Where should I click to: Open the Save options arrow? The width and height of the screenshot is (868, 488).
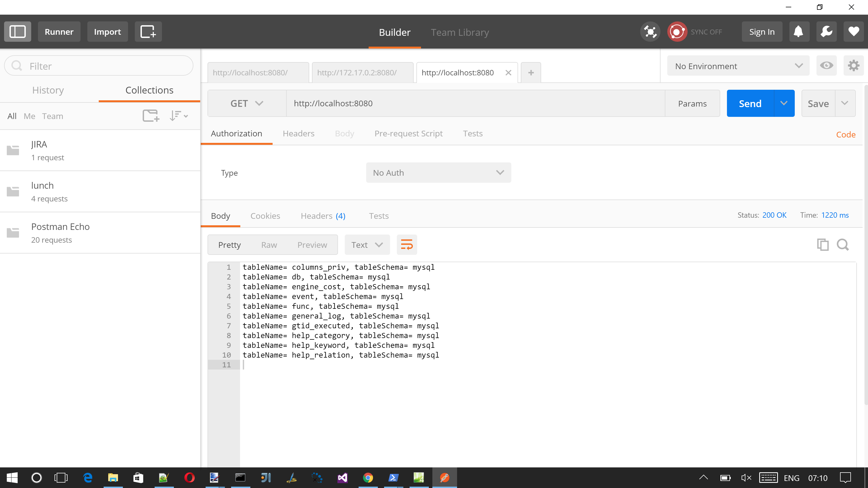tap(845, 103)
